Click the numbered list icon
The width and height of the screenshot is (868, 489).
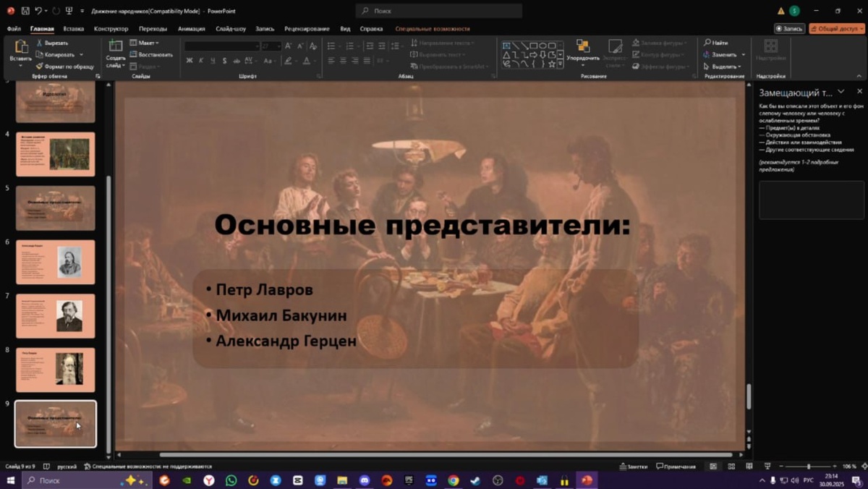349,46
